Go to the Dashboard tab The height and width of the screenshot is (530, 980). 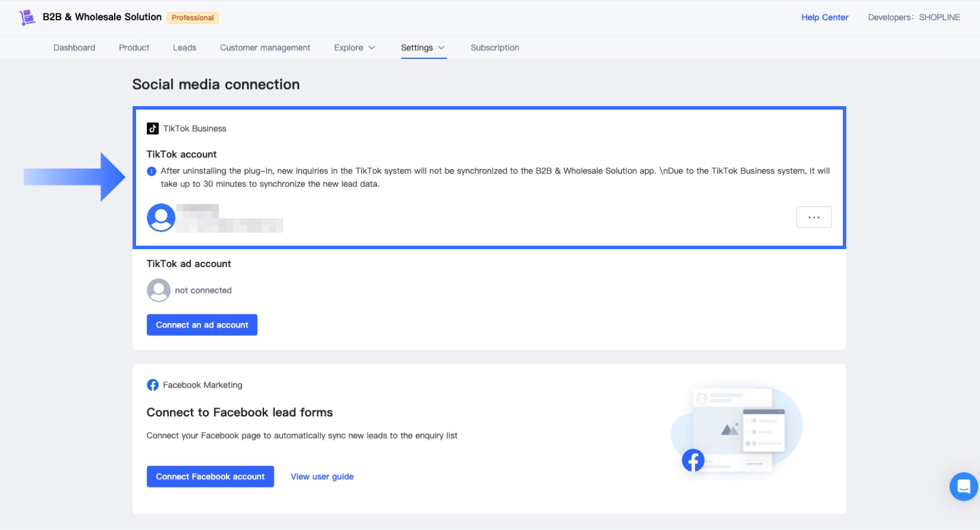[74, 48]
